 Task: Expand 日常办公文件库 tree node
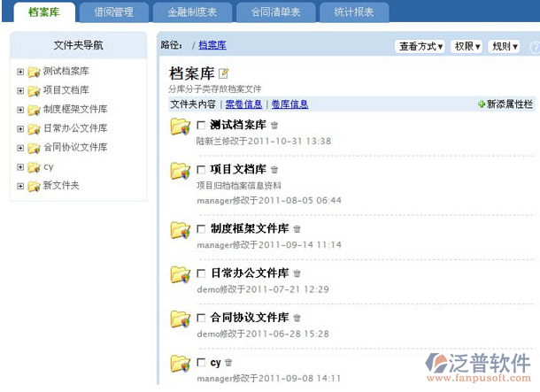[20, 128]
